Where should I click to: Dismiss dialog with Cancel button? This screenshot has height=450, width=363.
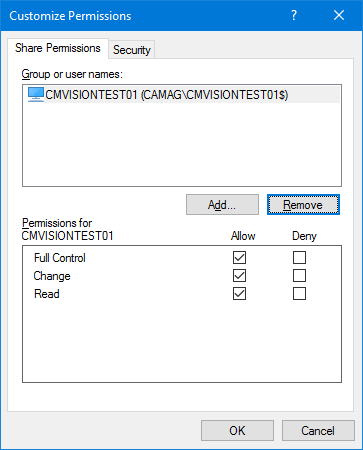318,431
